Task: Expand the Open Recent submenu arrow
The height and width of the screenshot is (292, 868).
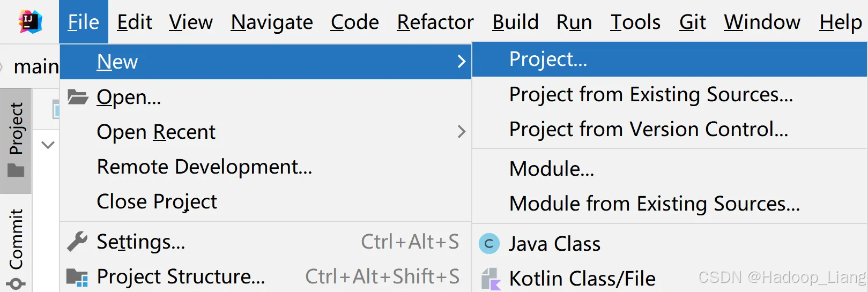Action: 461,132
